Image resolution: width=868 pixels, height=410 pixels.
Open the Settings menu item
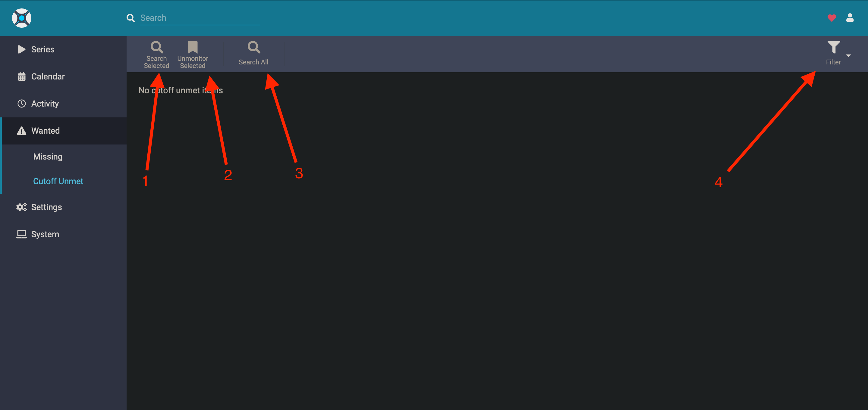tap(47, 207)
